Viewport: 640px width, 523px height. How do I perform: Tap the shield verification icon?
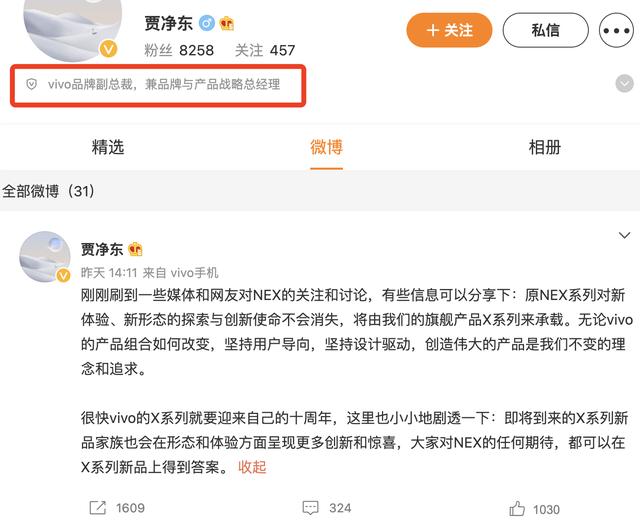tap(31, 84)
